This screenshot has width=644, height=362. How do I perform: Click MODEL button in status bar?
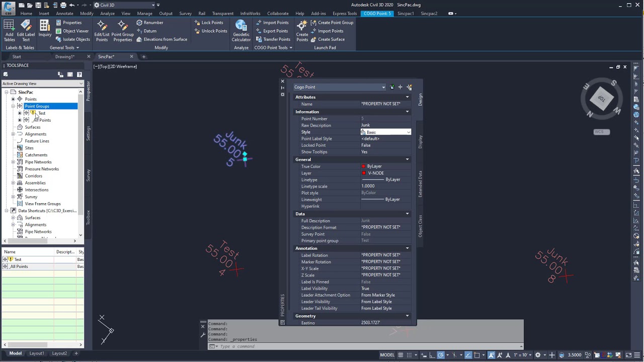387,354
